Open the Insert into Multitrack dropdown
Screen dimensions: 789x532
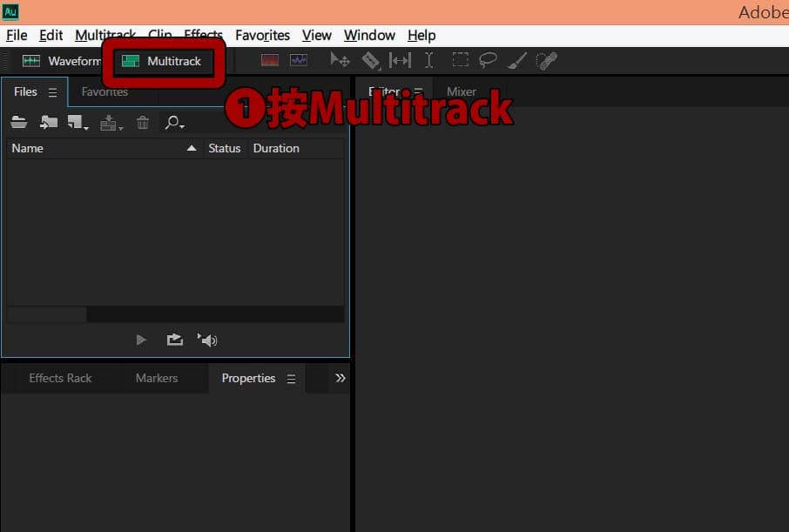click(111, 122)
